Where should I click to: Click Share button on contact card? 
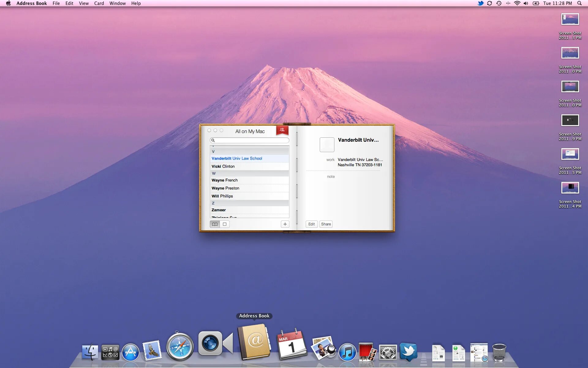tap(326, 224)
